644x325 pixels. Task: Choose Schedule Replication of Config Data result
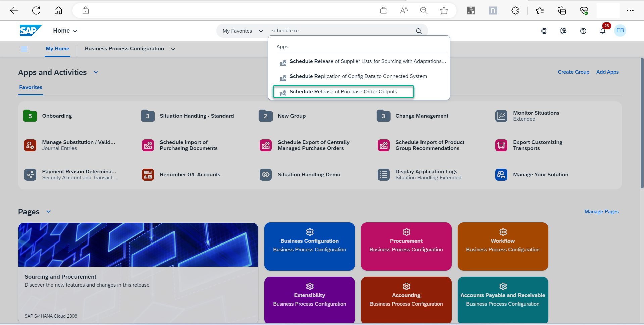point(359,76)
